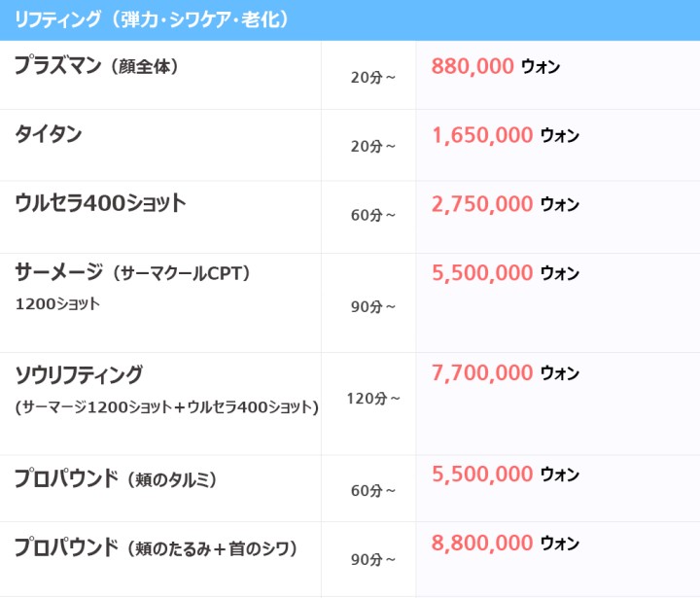Click the 20分～ duration for タイタン

(372, 147)
